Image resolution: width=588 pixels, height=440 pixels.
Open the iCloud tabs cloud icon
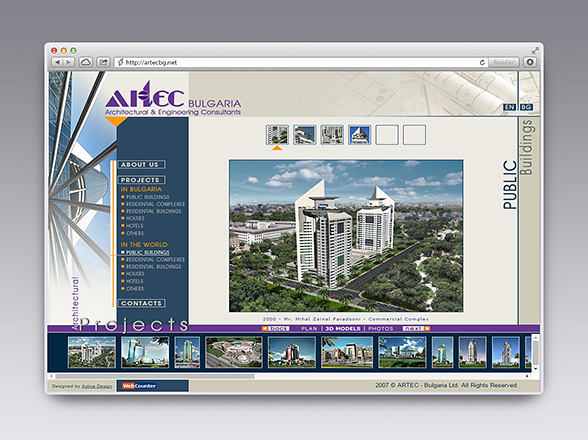tap(86, 62)
